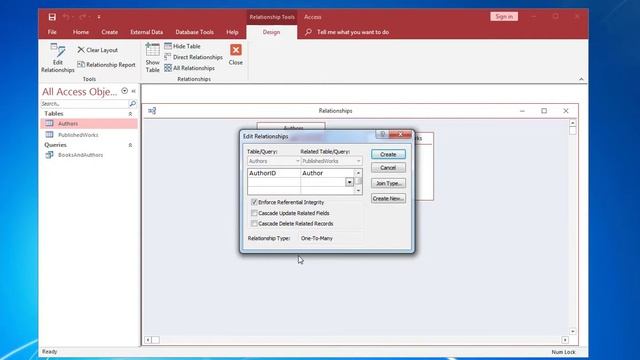Toggle Enforce Referential Integrity checkbox
This screenshot has height=360, width=640.
[254, 202]
